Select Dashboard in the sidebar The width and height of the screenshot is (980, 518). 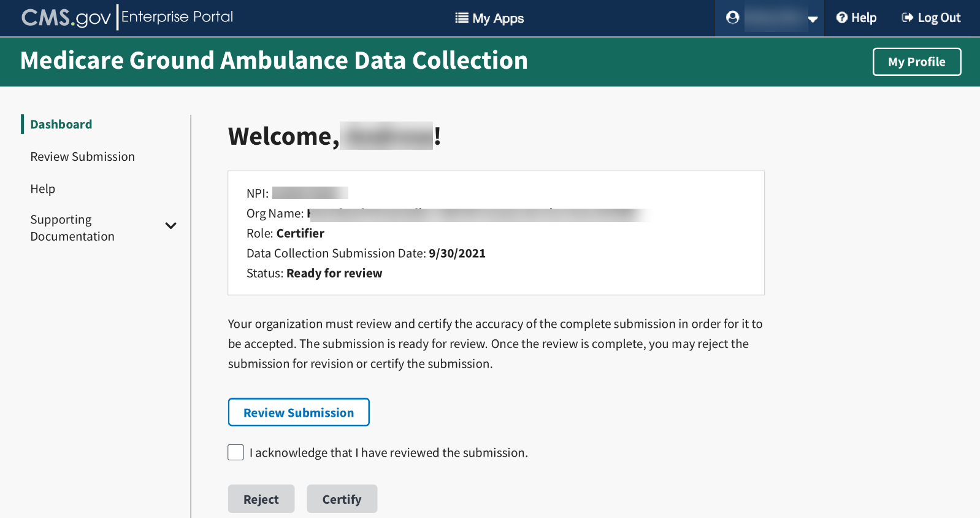point(61,125)
